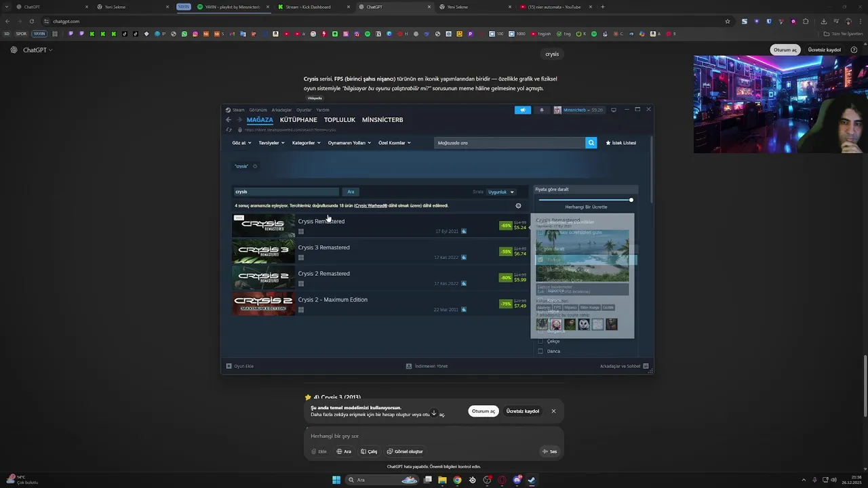Click the blue magnifier store search button
Viewport: 868px width, 488px height.
pyautogui.click(x=591, y=143)
